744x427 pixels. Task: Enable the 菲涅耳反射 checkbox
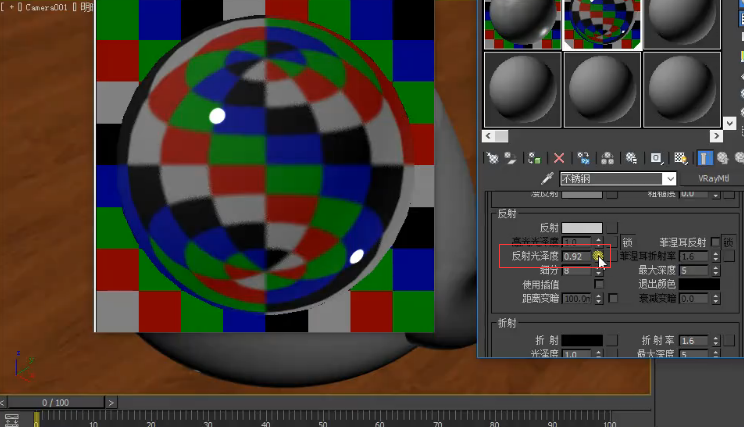tap(716, 242)
